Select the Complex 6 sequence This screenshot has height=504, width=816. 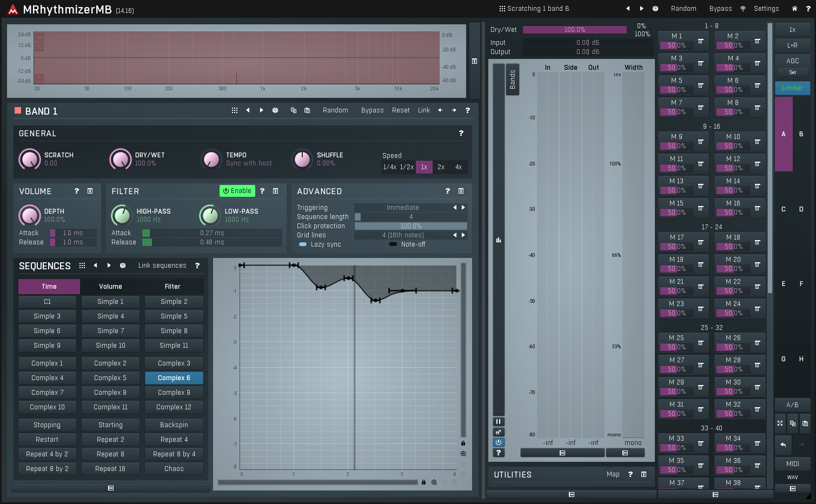pos(174,378)
